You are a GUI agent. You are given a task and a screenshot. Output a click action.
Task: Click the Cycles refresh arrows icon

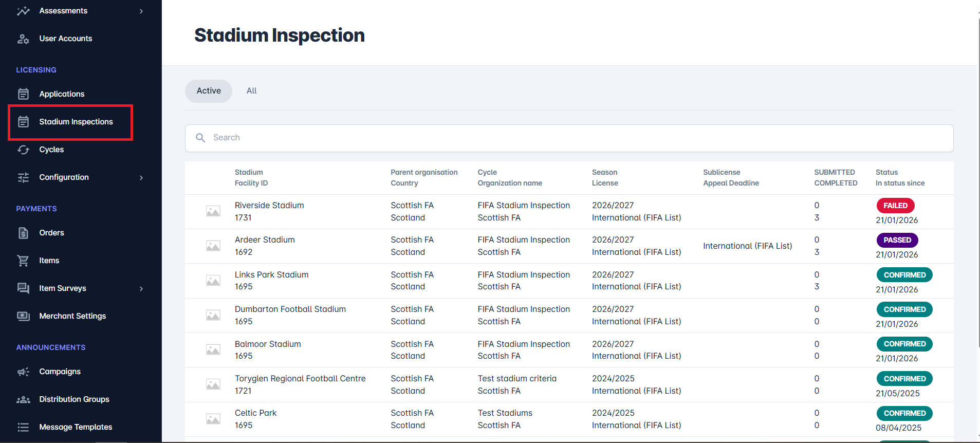pos(23,150)
